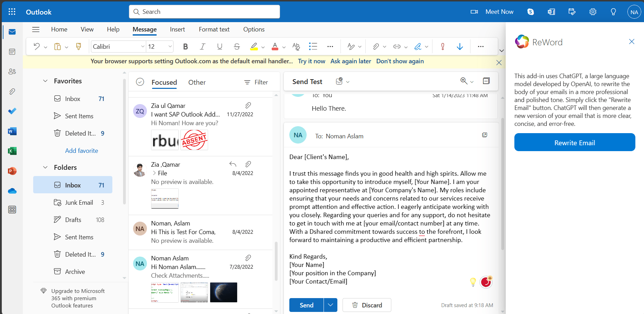The width and height of the screenshot is (644, 314).
Task: Expand the ribbon with chevron
Action: (502, 50)
